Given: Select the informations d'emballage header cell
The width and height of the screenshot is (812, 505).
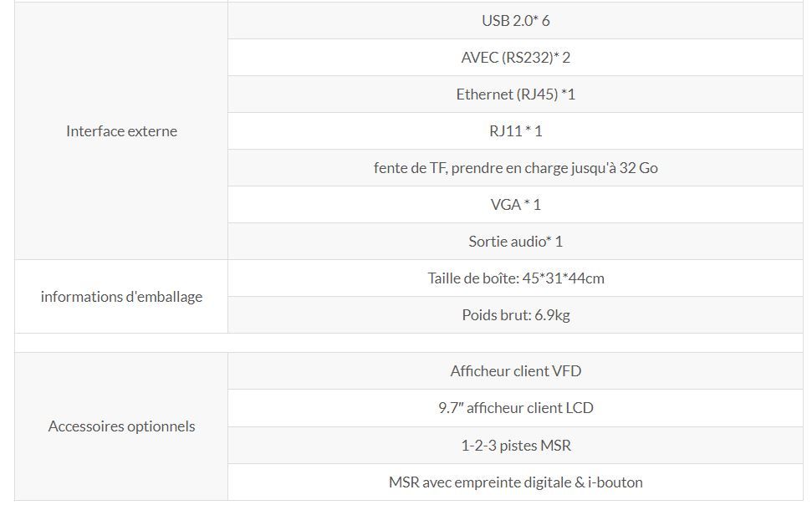Looking at the screenshot, I should 121,297.
